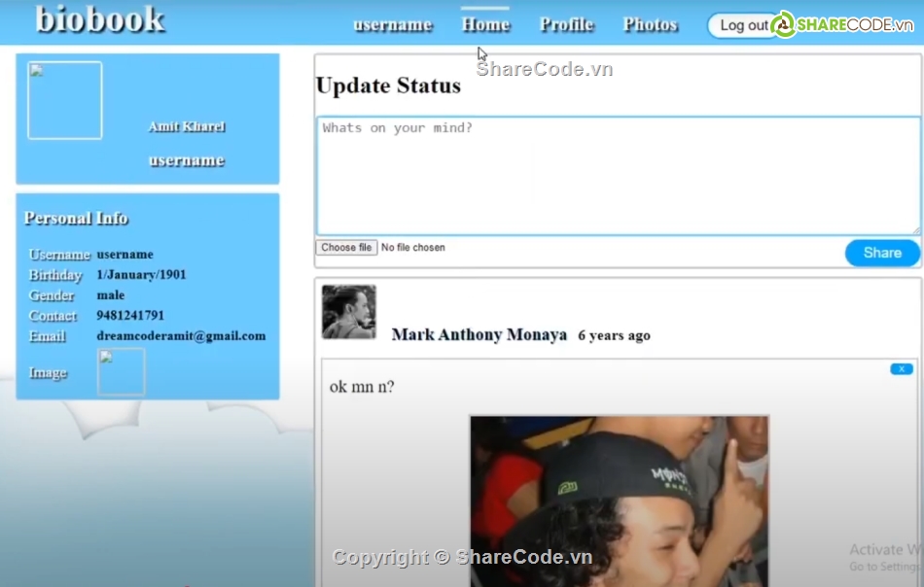Screen dimensions: 924x587
Task: Open the username link in navigation bar
Action: click(x=393, y=24)
